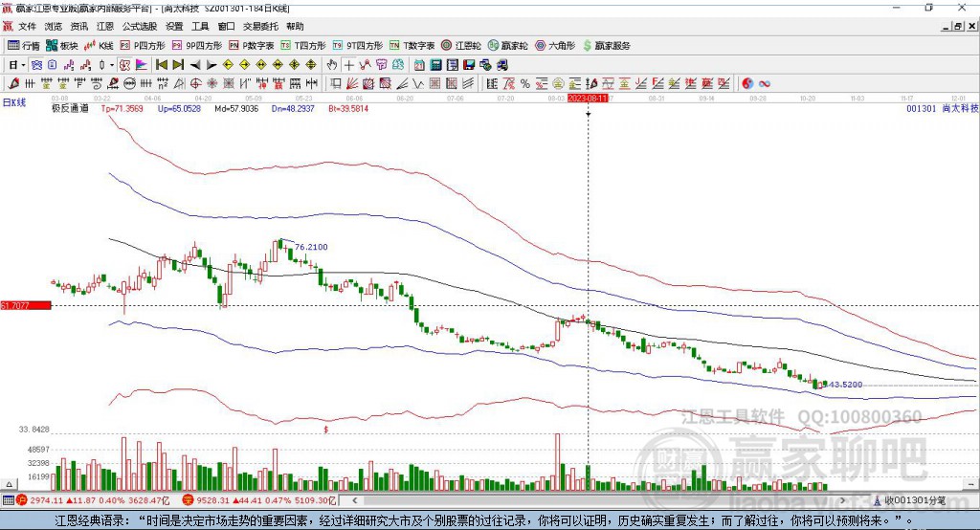Click the Tp=71.3569 indicator value
The width and height of the screenshot is (980, 530).
click(x=122, y=109)
